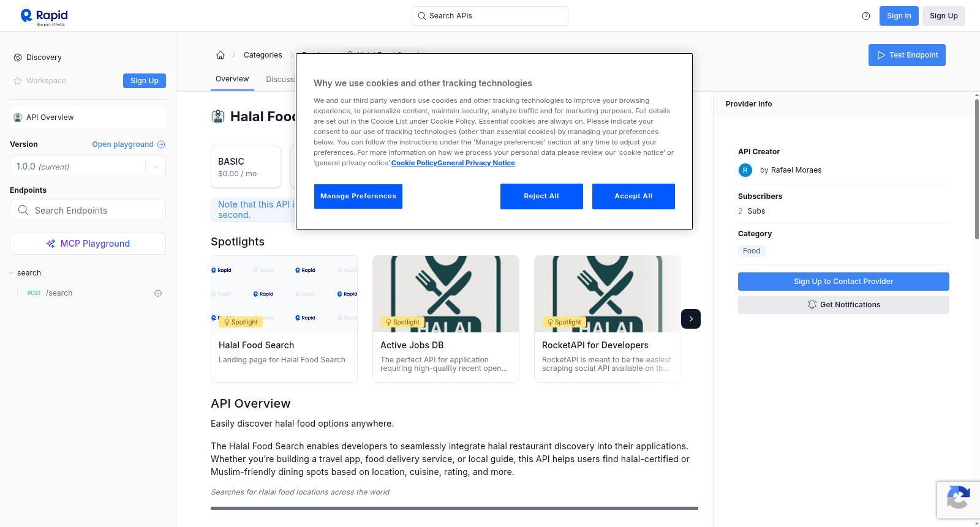Click the MCP Playground sparkle icon
The height and width of the screenshot is (527, 980).
(x=51, y=244)
